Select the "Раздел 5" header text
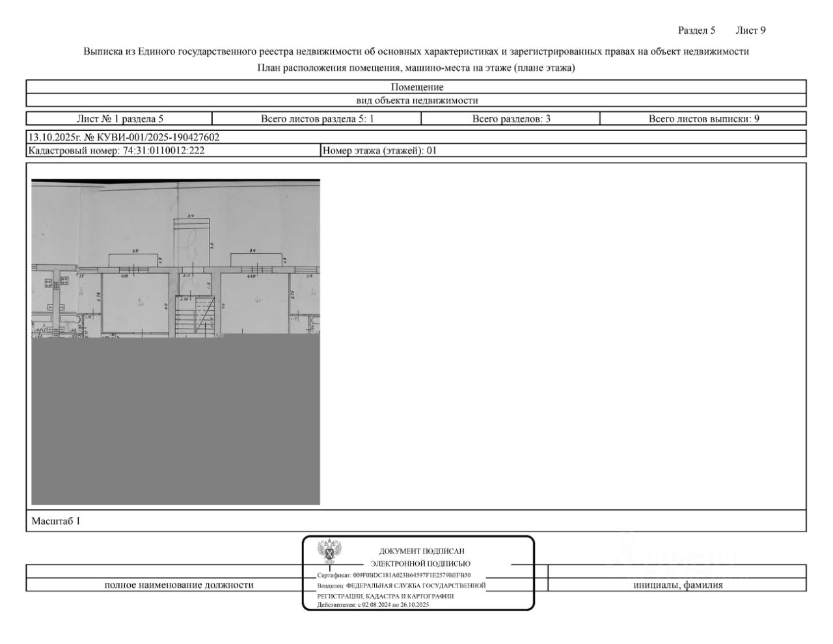The height and width of the screenshot is (644, 833). [x=696, y=30]
